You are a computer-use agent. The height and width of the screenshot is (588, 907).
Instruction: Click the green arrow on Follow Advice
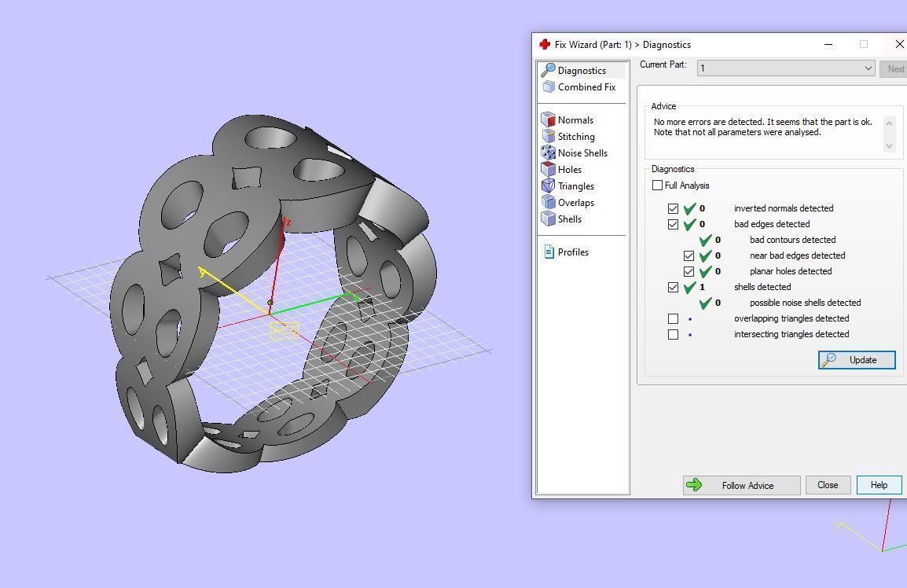click(694, 485)
